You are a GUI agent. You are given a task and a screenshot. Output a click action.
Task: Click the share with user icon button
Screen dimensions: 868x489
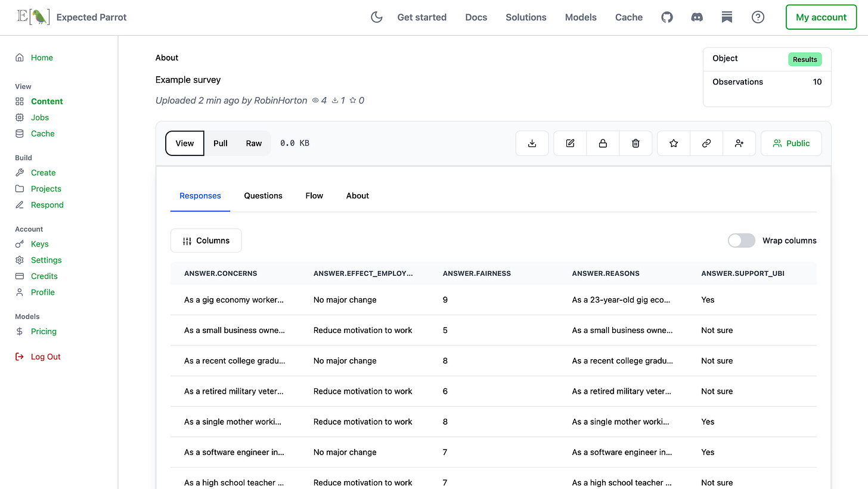pyautogui.click(x=739, y=143)
